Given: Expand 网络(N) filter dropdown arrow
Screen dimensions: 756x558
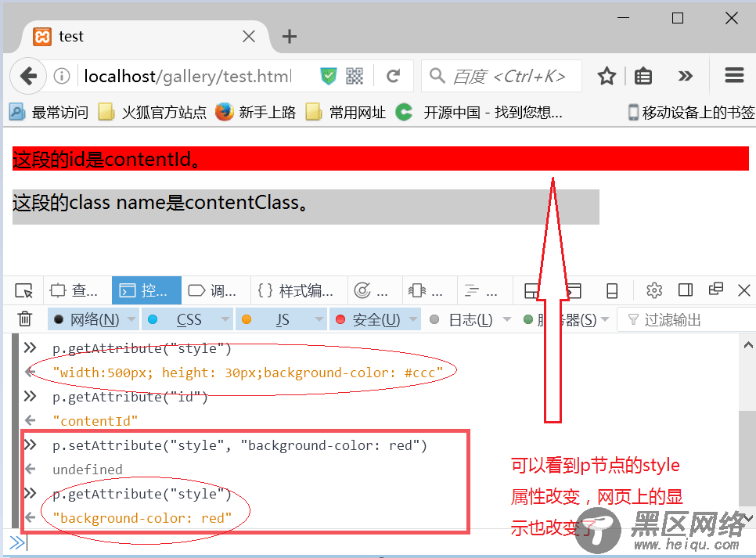Looking at the screenshot, I should tap(131, 319).
